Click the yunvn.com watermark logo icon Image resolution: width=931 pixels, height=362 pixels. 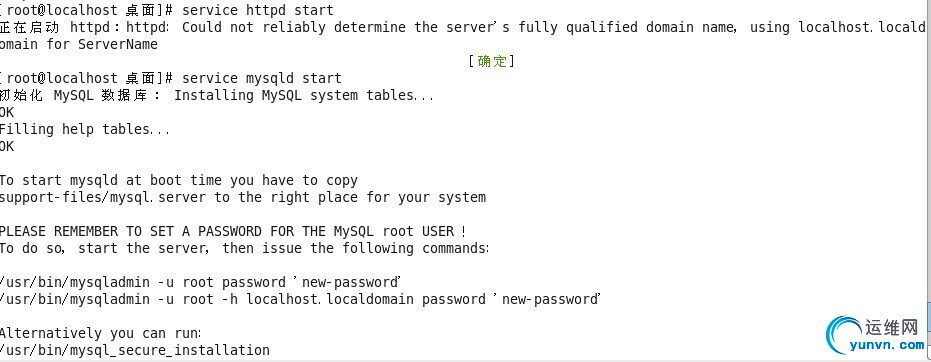pyautogui.click(x=846, y=335)
